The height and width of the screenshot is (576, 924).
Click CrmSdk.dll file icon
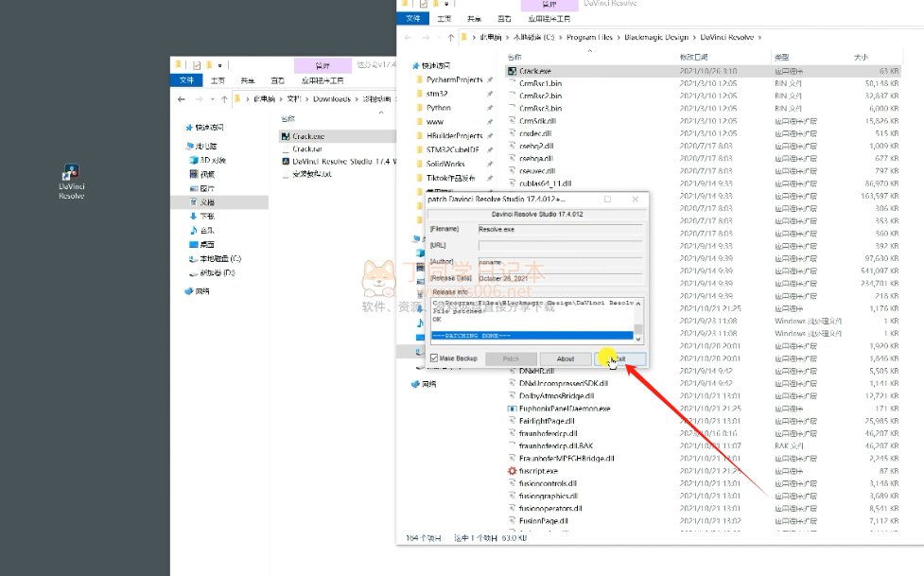[x=512, y=121]
